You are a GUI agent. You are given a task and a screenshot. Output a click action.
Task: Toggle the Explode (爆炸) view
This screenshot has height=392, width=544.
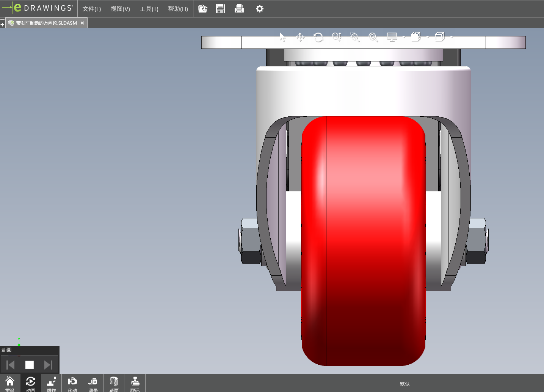(x=51, y=383)
